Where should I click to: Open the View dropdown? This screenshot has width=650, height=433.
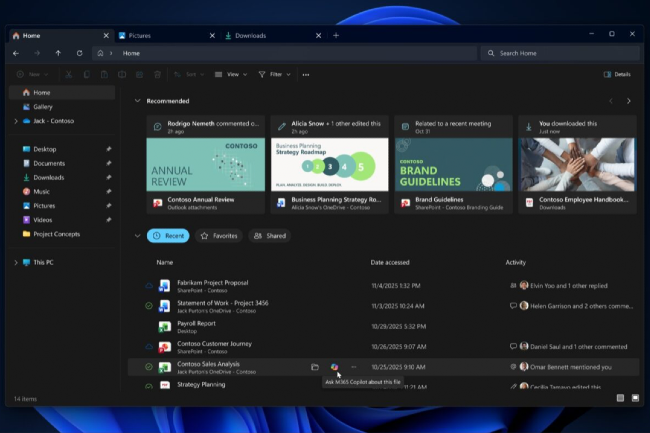tap(231, 75)
